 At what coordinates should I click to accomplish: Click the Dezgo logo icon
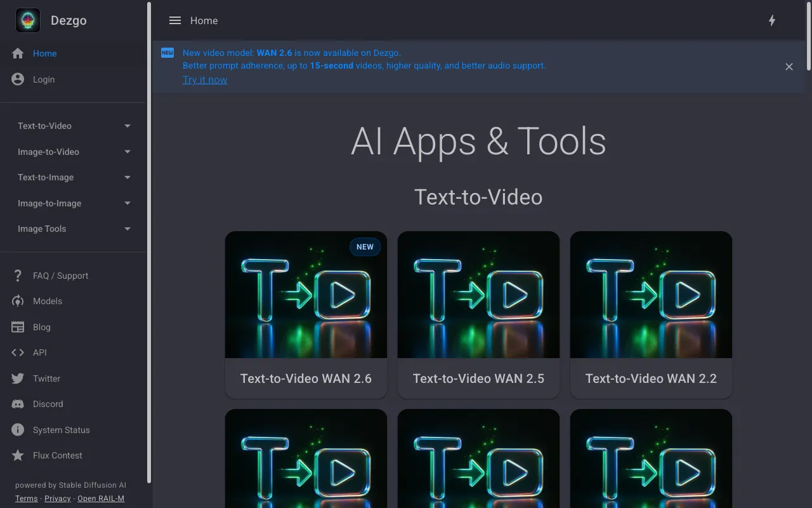[x=28, y=20]
